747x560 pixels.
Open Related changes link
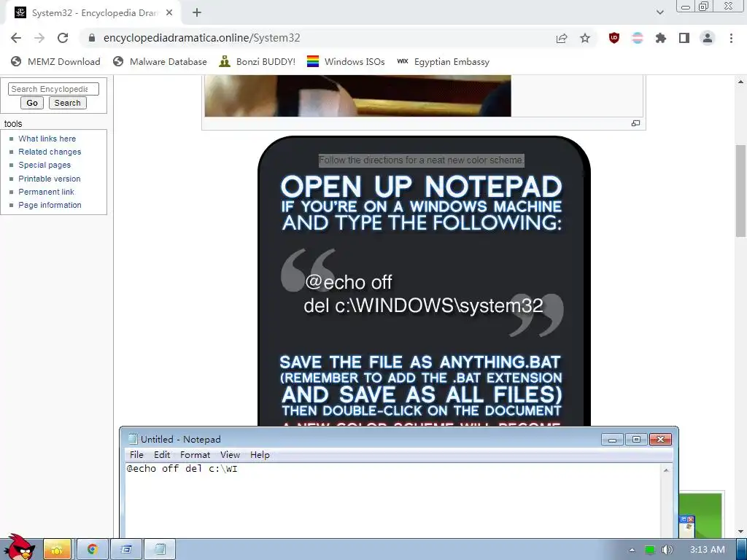click(50, 152)
